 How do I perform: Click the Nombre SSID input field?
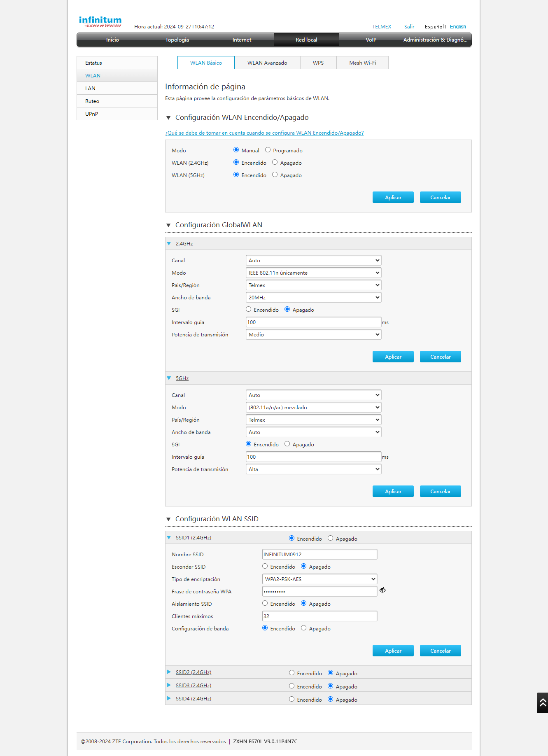[x=319, y=554]
